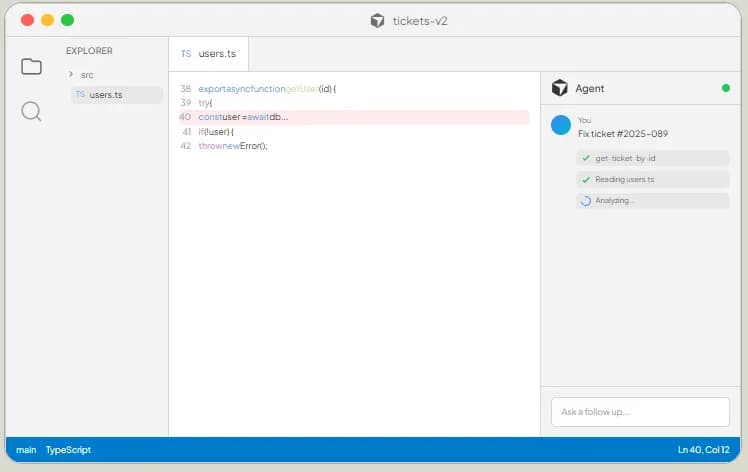748x472 pixels.
Task: Close the window with red button
Action: tap(28, 20)
